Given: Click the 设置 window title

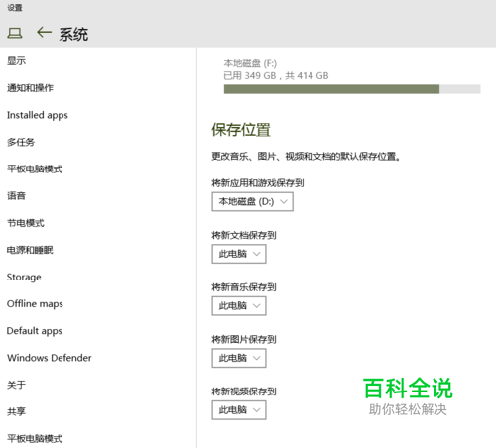Looking at the screenshot, I should 15,8.
